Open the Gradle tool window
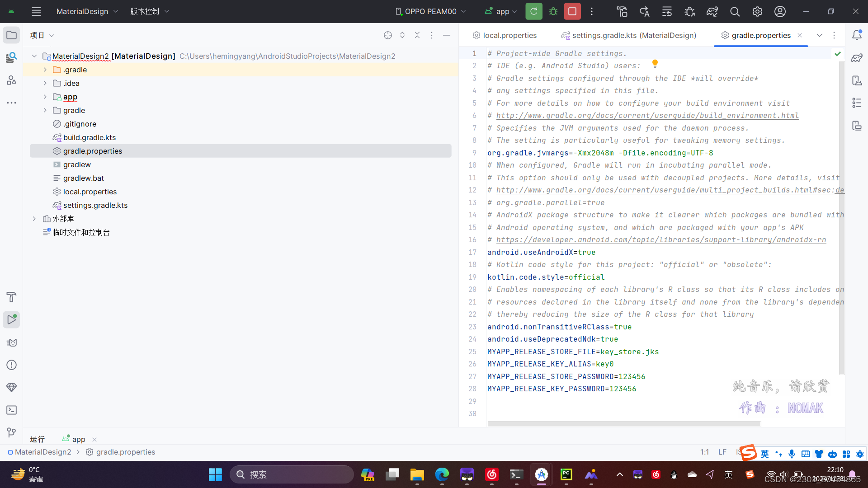This screenshot has height=488, width=868. 858,58
